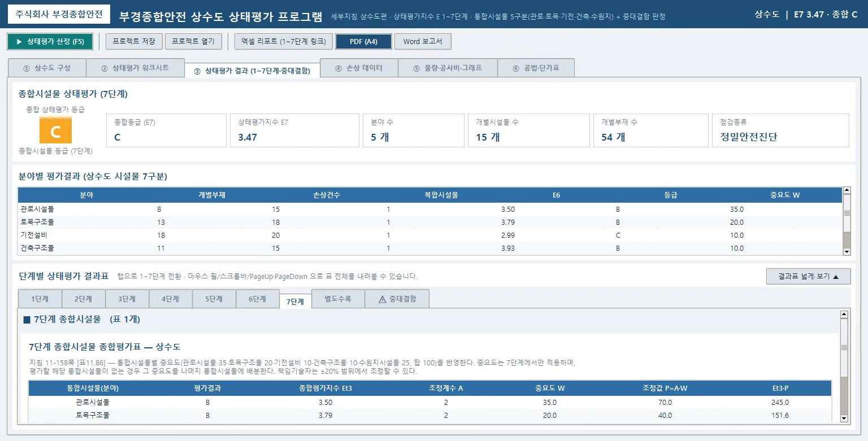868x441 pixels.
Task: Click the 상태평가지수 E7 3.47 card
Action: [x=294, y=130]
